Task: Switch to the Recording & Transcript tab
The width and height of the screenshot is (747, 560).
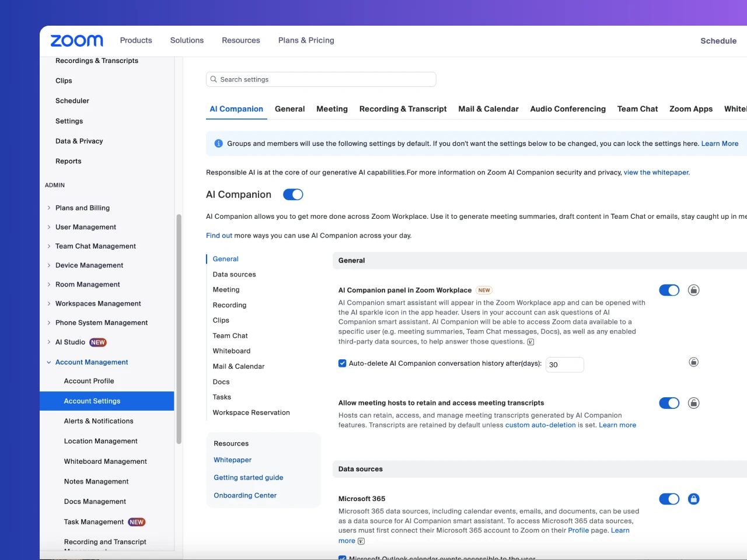Action: coord(403,108)
